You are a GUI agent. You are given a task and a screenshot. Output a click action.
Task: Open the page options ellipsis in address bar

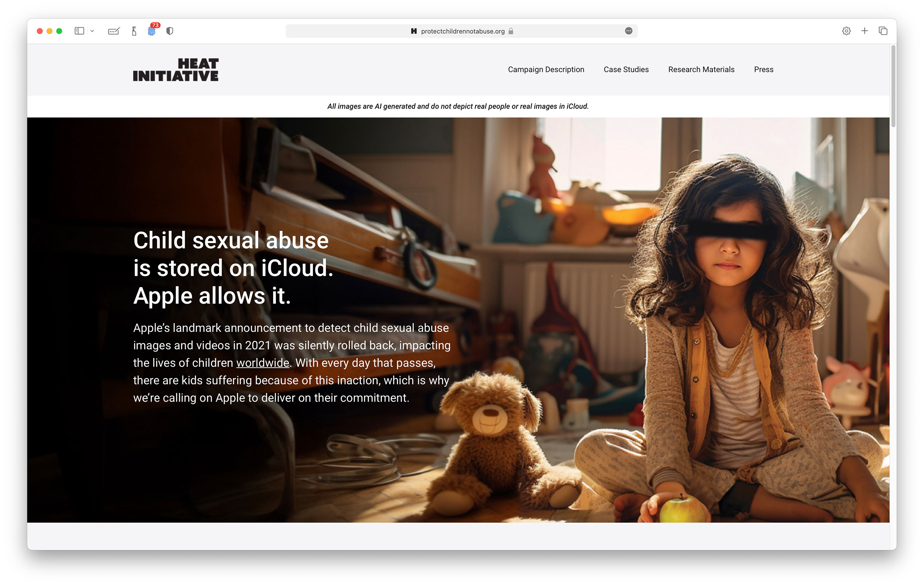point(629,31)
